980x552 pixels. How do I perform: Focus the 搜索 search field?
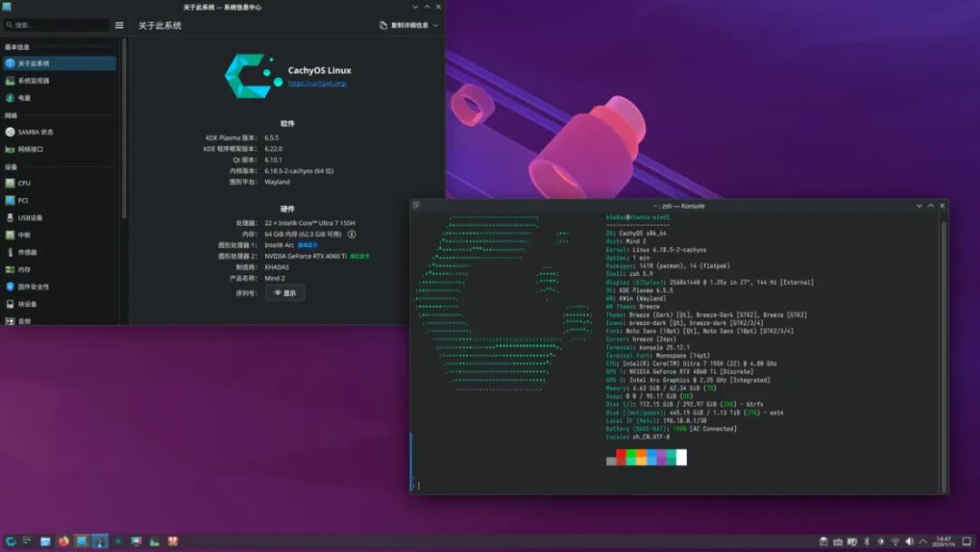(x=55, y=25)
